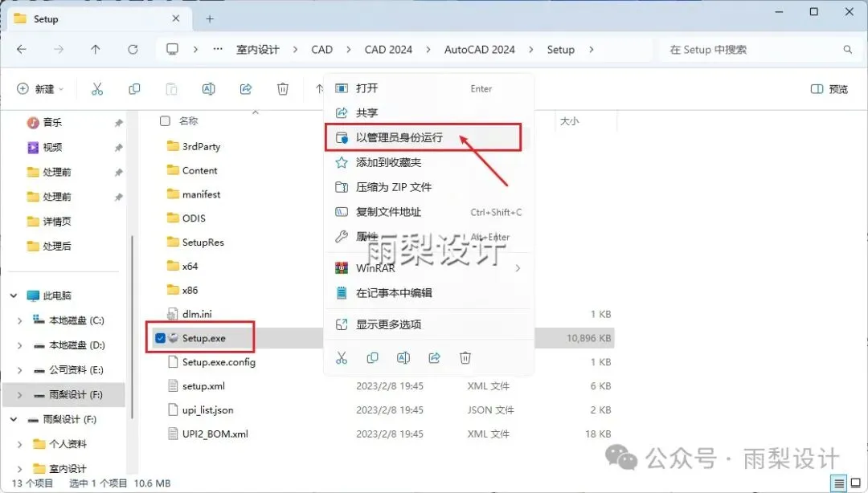The image size is (868, 493).
Task: Rename using context menu bottom icon
Action: click(403, 358)
